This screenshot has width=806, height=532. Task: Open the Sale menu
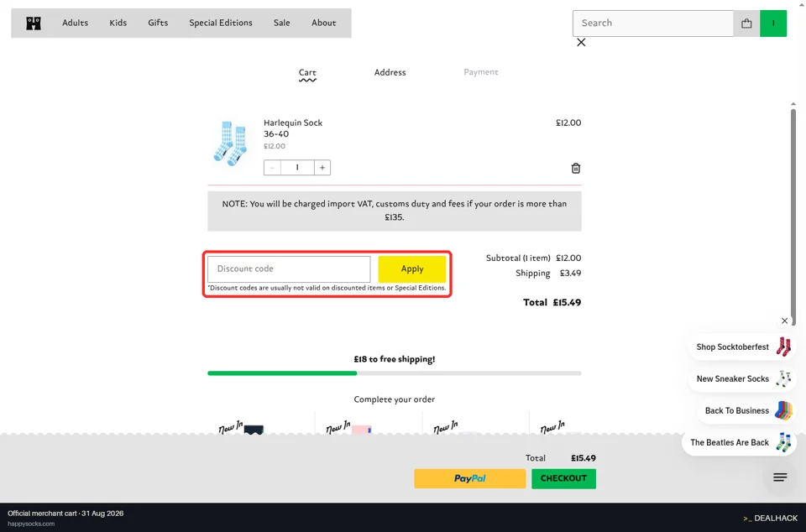click(x=282, y=23)
